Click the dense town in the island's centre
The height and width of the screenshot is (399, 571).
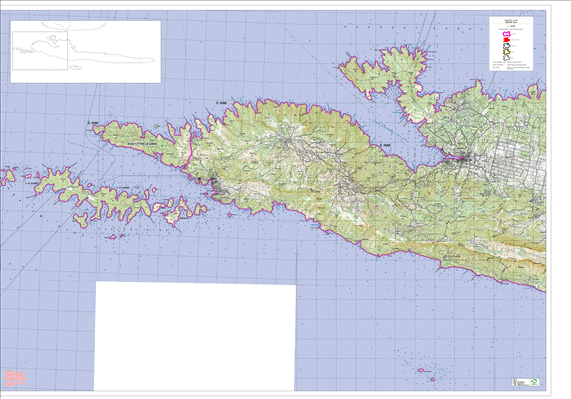click(290, 139)
